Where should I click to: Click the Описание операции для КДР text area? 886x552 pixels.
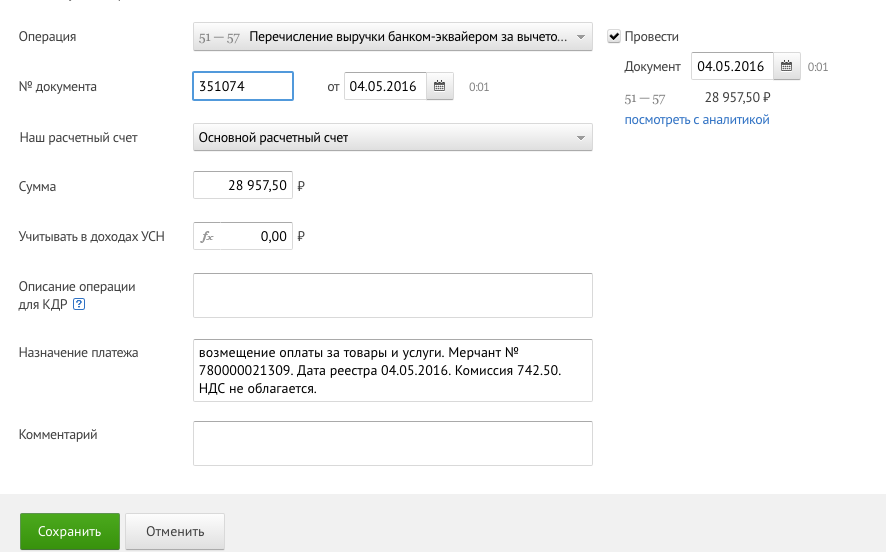tap(392, 295)
